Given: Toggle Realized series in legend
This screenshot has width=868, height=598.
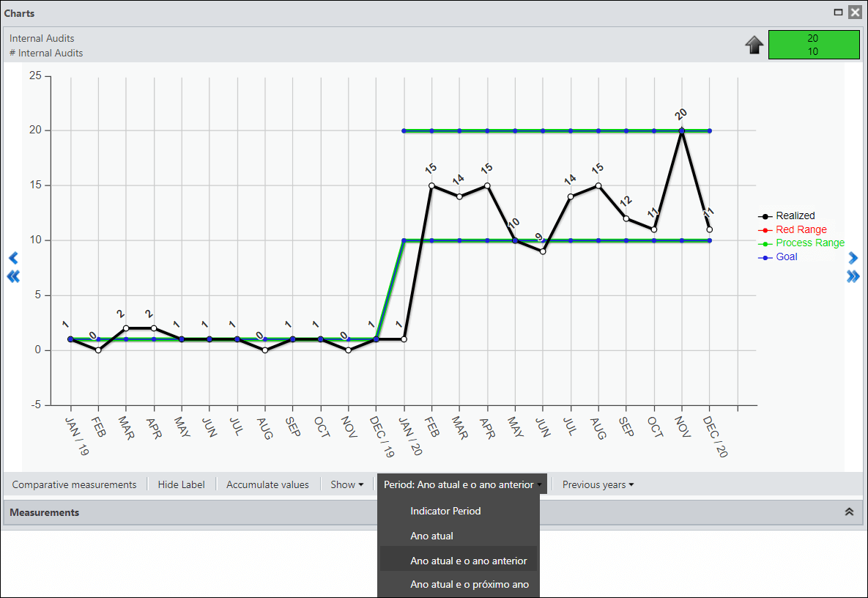Looking at the screenshot, I should point(787,216).
